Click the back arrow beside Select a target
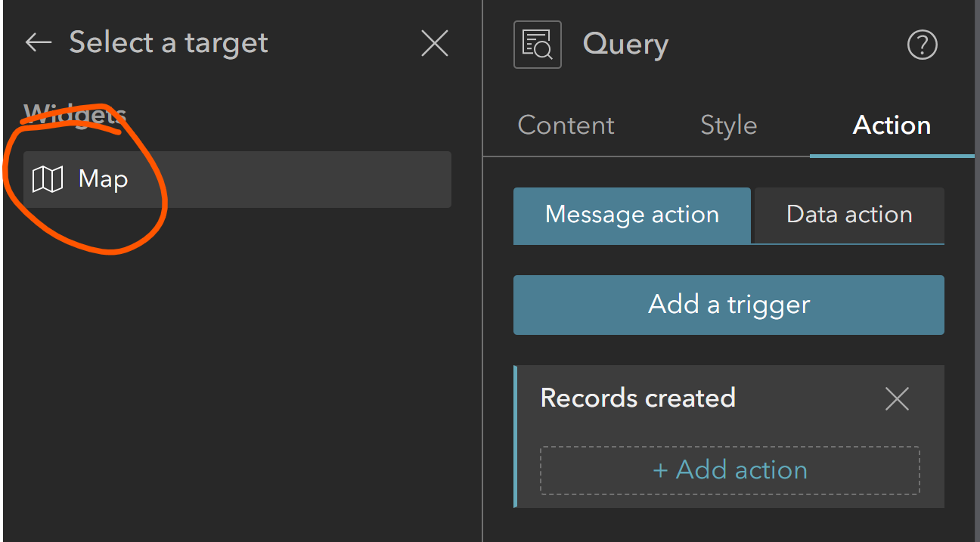 [x=38, y=43]
